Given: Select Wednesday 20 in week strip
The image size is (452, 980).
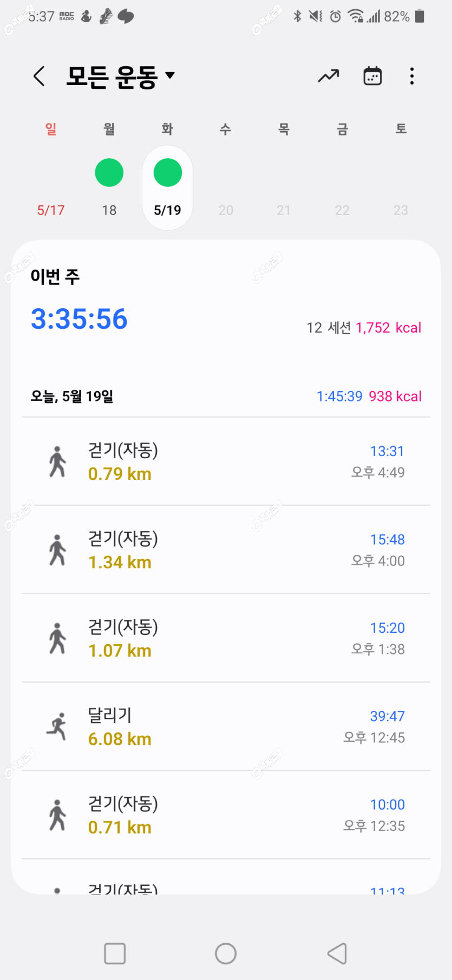Looking at the screenshot, I should pos(226,210).
